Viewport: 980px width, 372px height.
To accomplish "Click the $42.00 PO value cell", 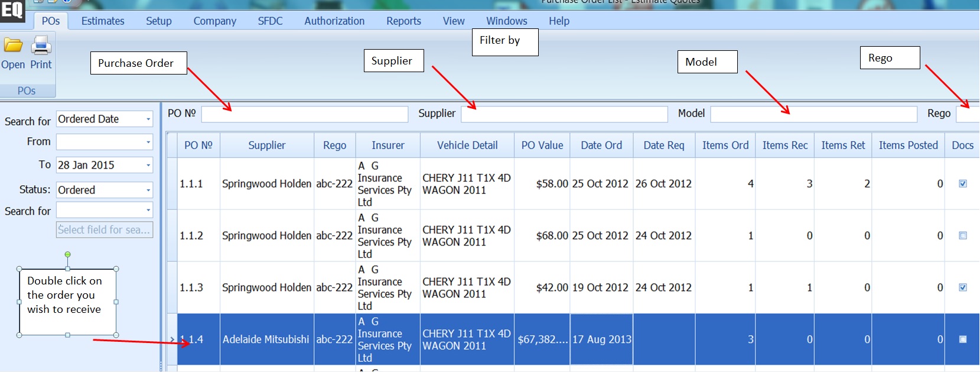I will pyautogui.click(x=542, y=288).
